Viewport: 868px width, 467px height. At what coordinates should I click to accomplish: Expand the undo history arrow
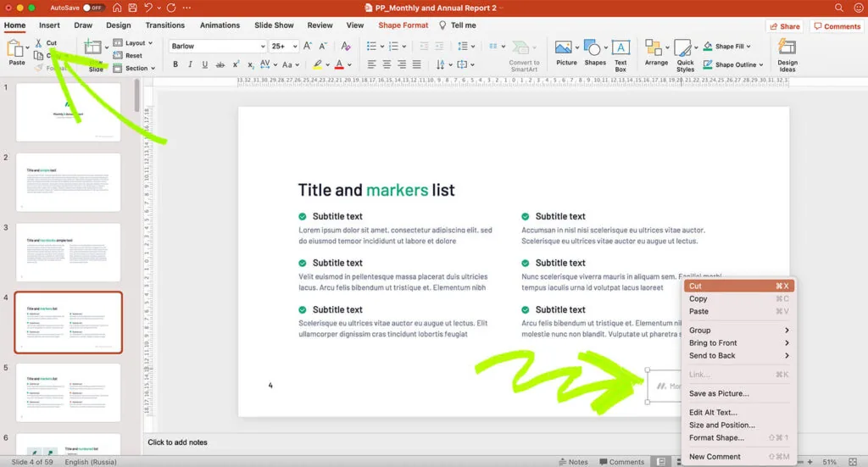click(x=159, y=8)
